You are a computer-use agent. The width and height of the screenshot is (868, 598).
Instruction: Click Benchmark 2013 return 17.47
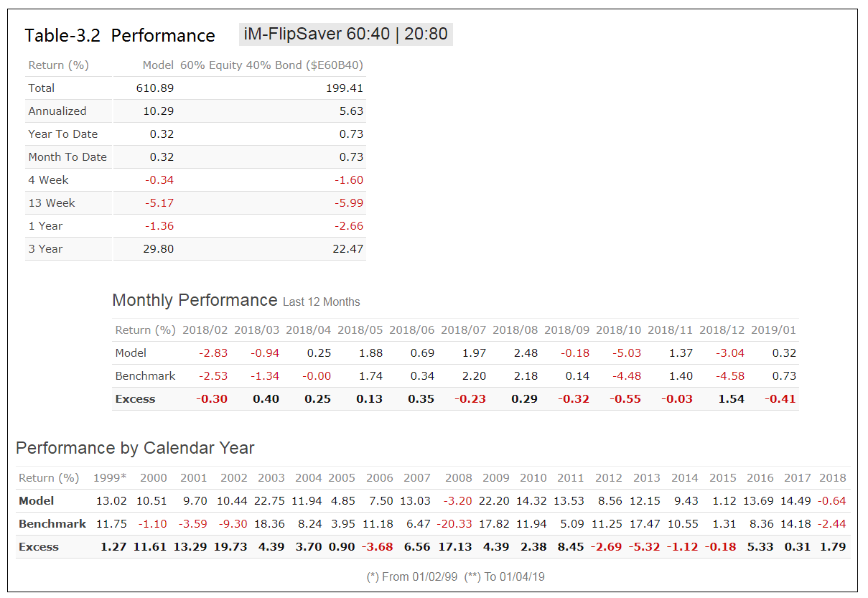645,524
